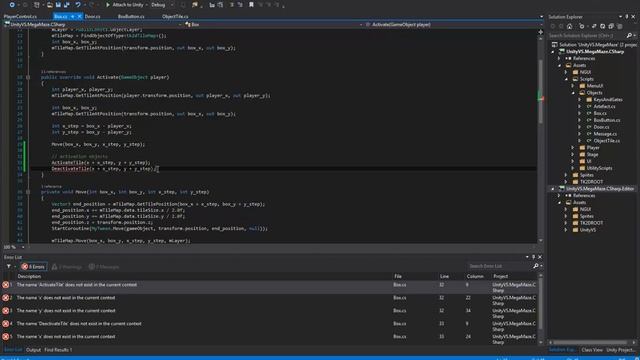Switch to the BoxButton.cs editor tab
This screenshot has width=640, height=360.
131,16
